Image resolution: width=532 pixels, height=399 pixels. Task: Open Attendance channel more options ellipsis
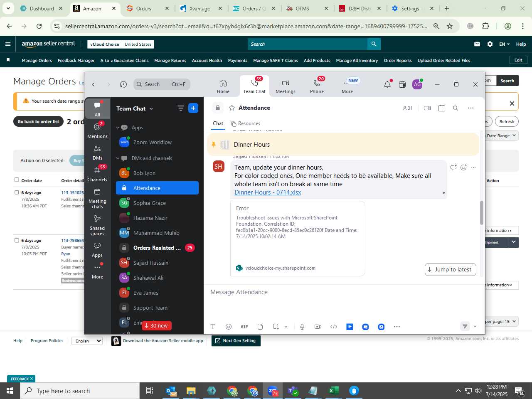[471, 108]
